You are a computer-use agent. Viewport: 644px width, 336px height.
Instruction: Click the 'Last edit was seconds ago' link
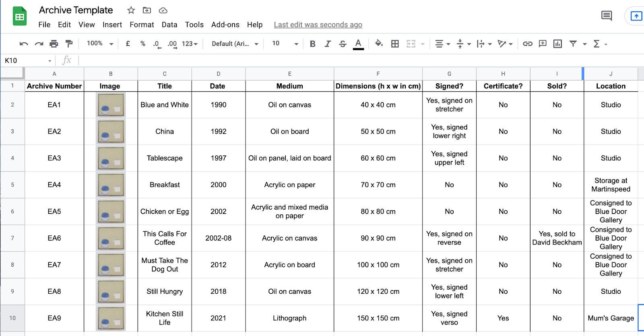[x=318, y=25]
